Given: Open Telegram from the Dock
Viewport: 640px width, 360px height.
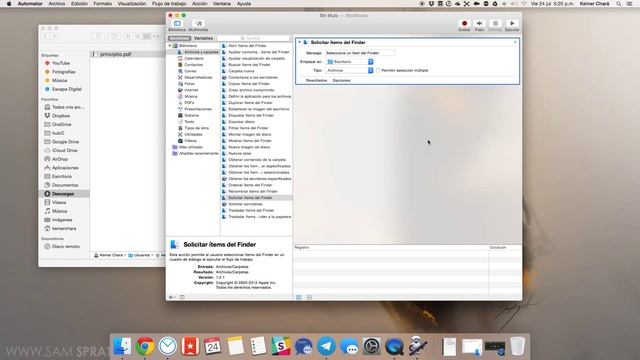Looking at the screenshot, I should [326, 347].
